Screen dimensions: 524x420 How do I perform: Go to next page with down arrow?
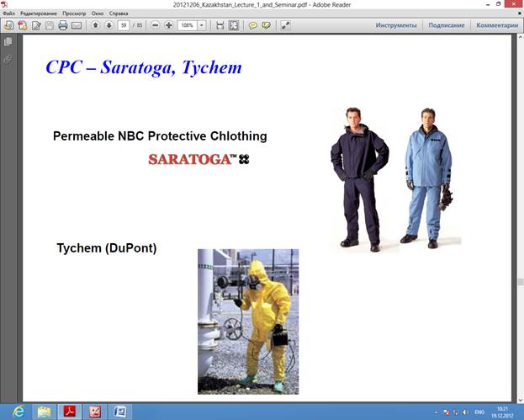109,25
